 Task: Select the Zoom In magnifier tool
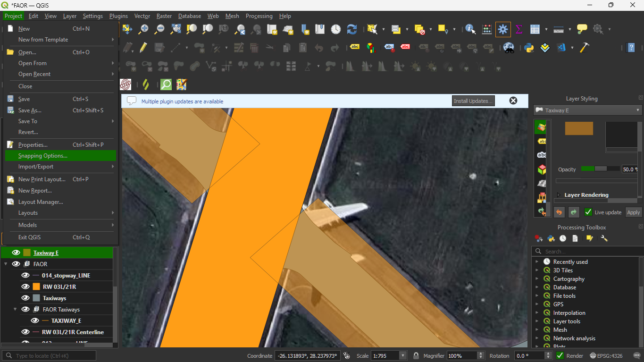tap(143, 29)
